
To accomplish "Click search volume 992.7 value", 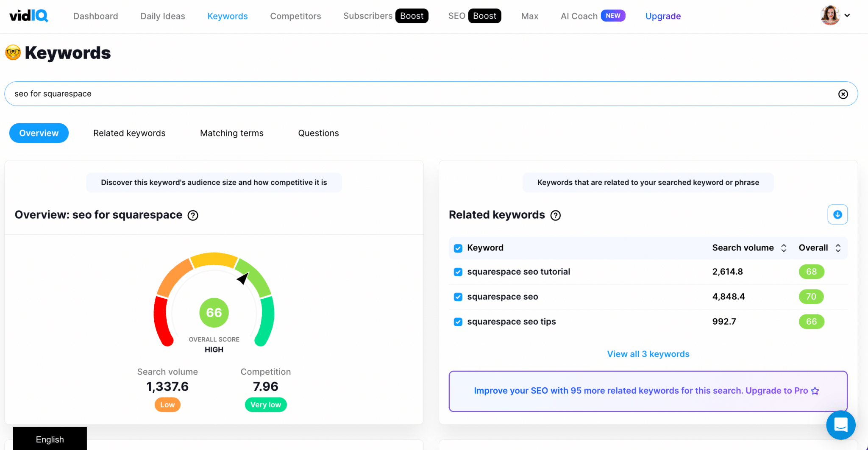I will (x=724, y=322).
